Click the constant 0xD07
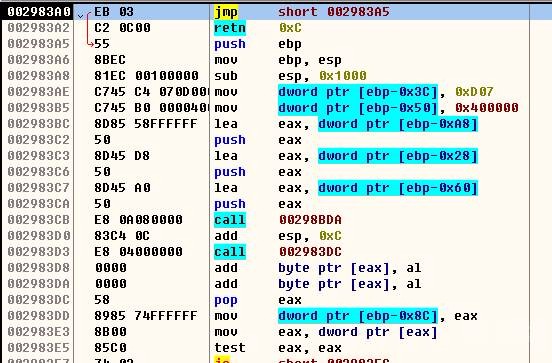 point(474,92)
